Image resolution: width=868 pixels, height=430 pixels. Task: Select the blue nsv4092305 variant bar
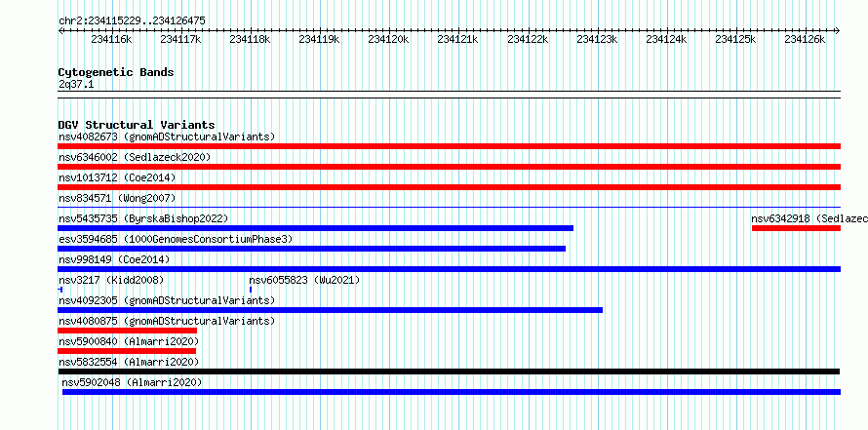pos(330,310)
